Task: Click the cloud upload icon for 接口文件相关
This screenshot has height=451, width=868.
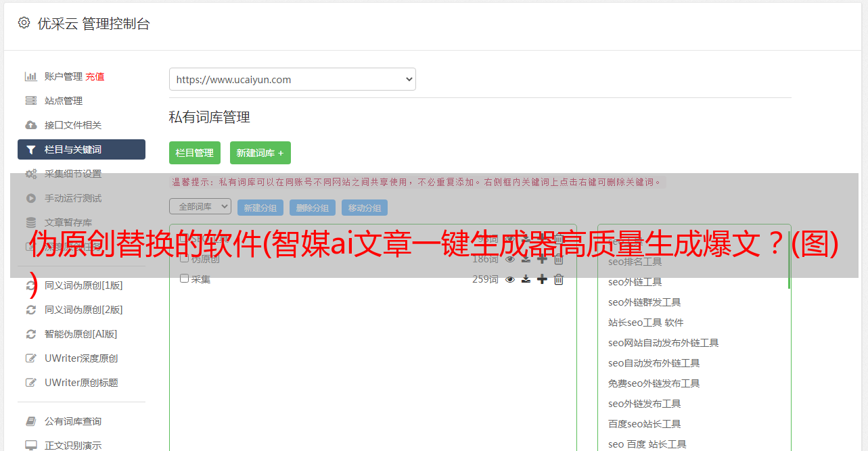Action: point(31,125)
